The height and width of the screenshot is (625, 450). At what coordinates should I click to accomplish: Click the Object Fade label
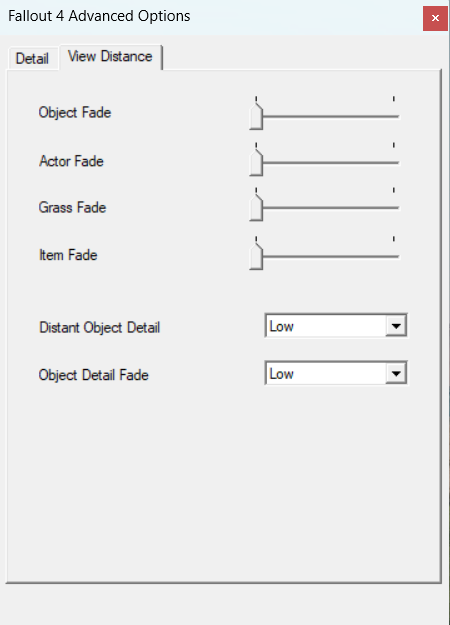[x=75, y=112]
